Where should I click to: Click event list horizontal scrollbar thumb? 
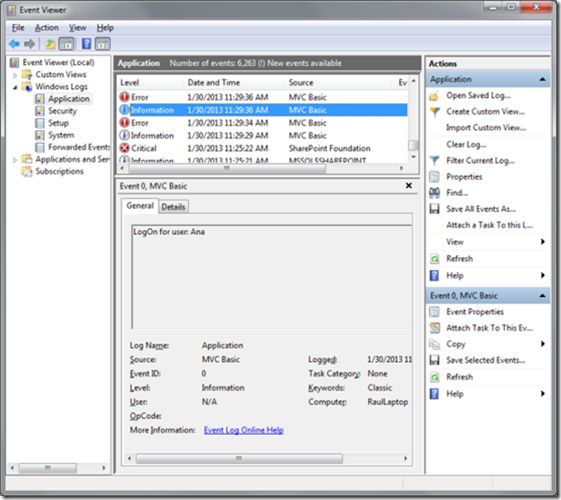coord(227,168)
